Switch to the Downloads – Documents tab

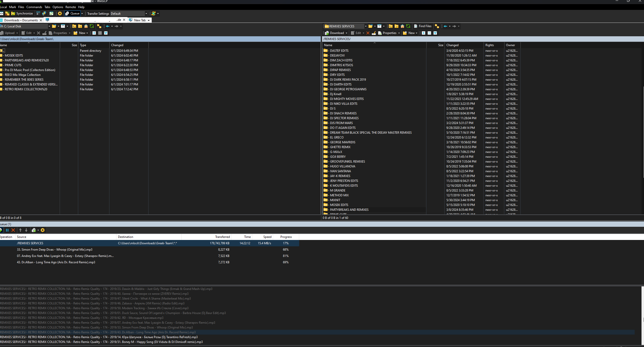tap(21, 20)
